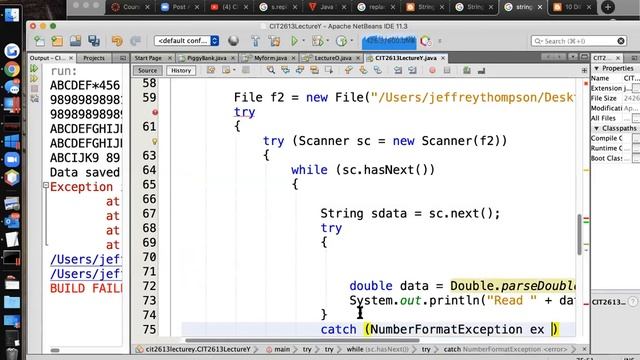
Task: Click the Compile Classpath ellipsis button
Action: 636,138
